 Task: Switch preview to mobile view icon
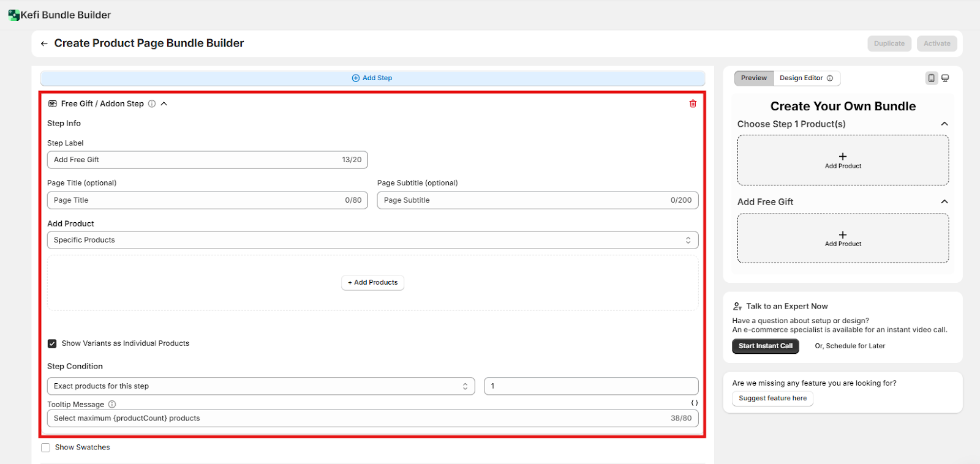click(931, 78)
